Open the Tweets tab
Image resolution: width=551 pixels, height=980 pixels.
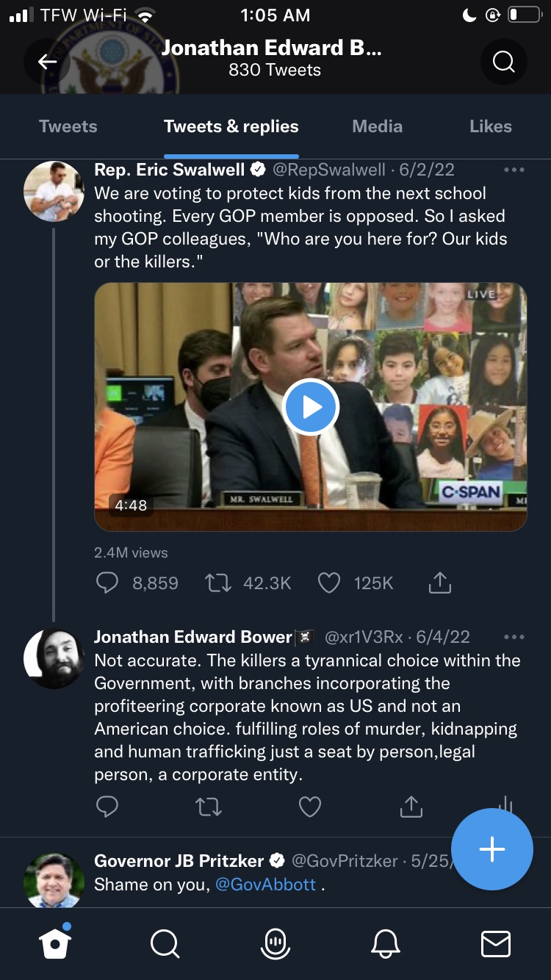[68, 126]
